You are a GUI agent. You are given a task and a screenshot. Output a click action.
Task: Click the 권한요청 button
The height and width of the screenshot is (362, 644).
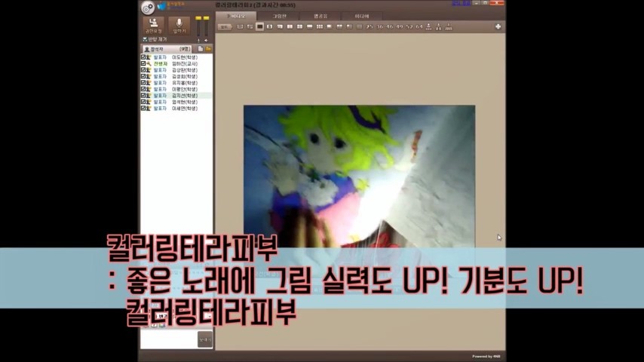(154, 26)
